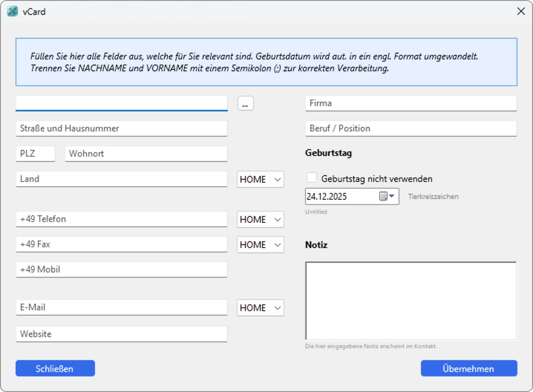Click the "..." button next to the name field

tap(245, 103)
